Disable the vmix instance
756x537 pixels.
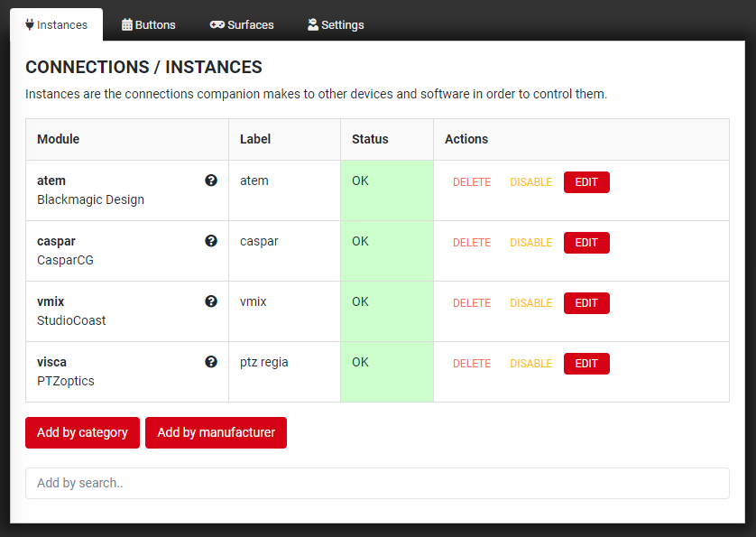[530, 303]
